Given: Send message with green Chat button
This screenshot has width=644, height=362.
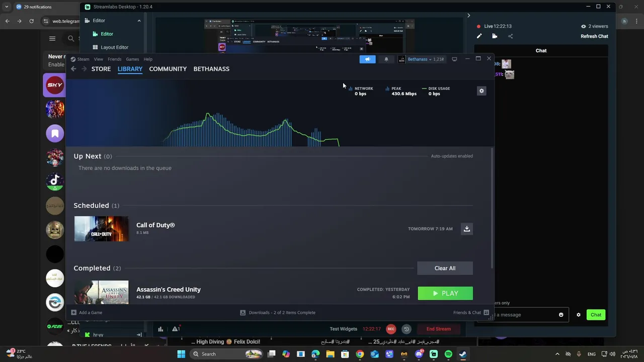Looking at the screenshot, I should click(596, 315).
